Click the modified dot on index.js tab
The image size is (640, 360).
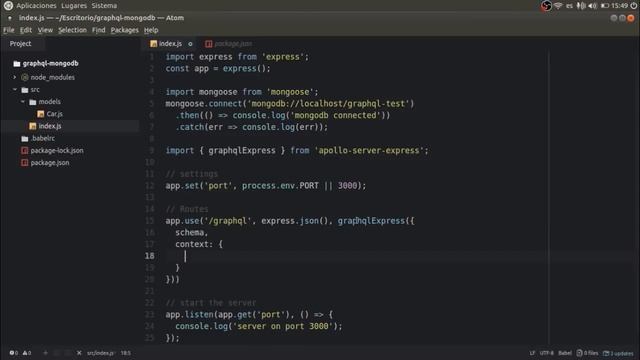pyautogui.click(x=190, y=44)
